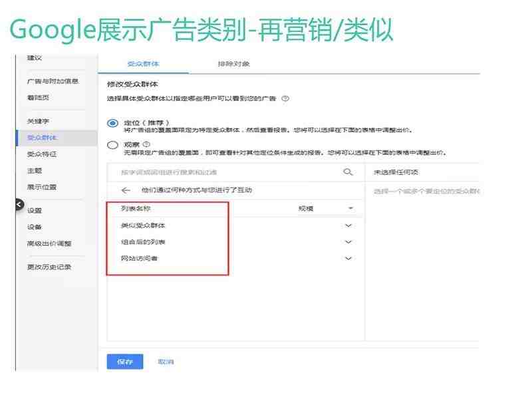This screenshot has width=532, height=399.
Task: Click the 网站访问者 list label
Action: point(139,259)
